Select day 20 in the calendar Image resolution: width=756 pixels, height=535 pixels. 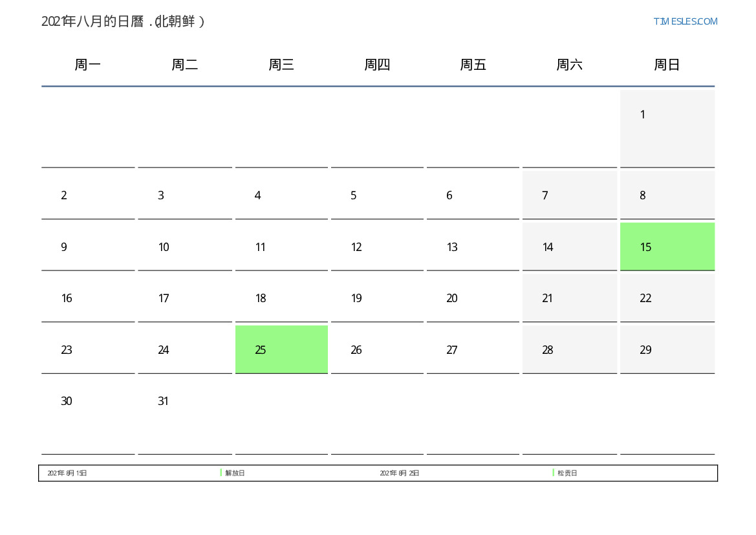click(x=473, y=298)
